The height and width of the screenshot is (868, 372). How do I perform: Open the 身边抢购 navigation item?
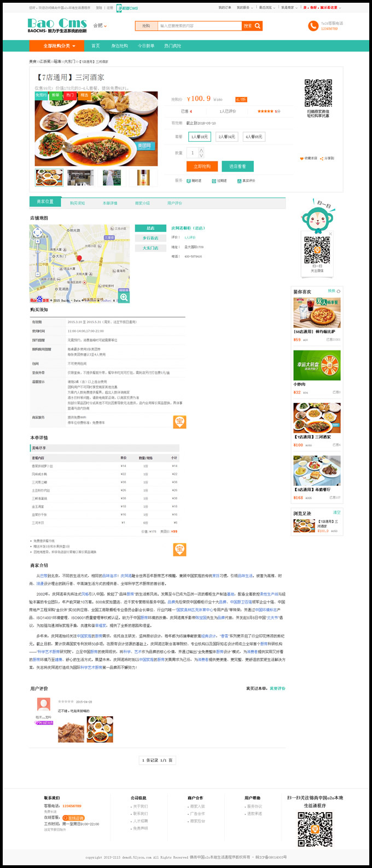point(119,46)
